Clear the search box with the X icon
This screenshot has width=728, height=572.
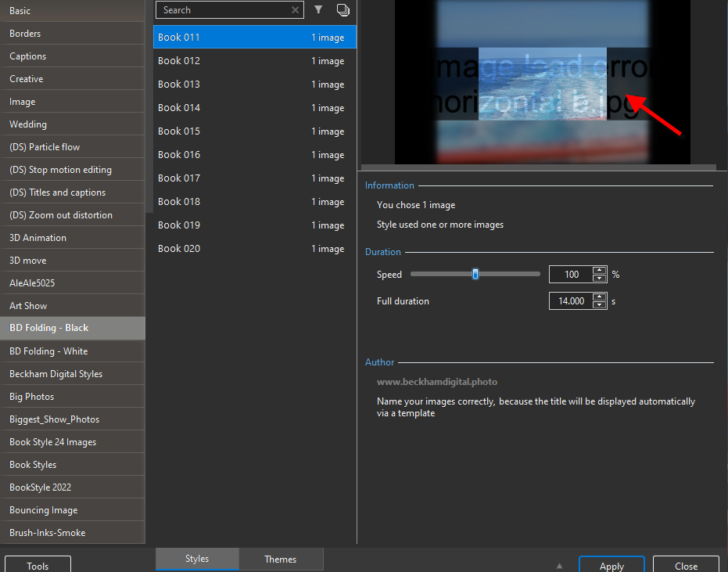pyautogui.click(x=295, y=10)
